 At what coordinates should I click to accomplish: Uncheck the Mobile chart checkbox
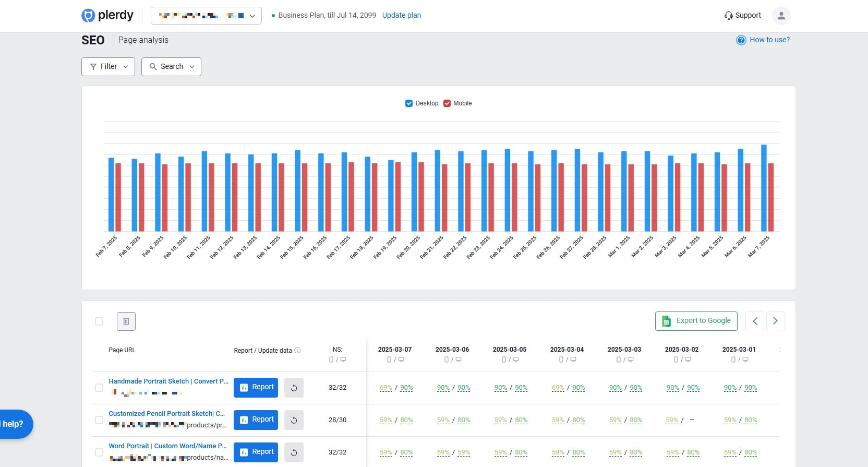447,103
